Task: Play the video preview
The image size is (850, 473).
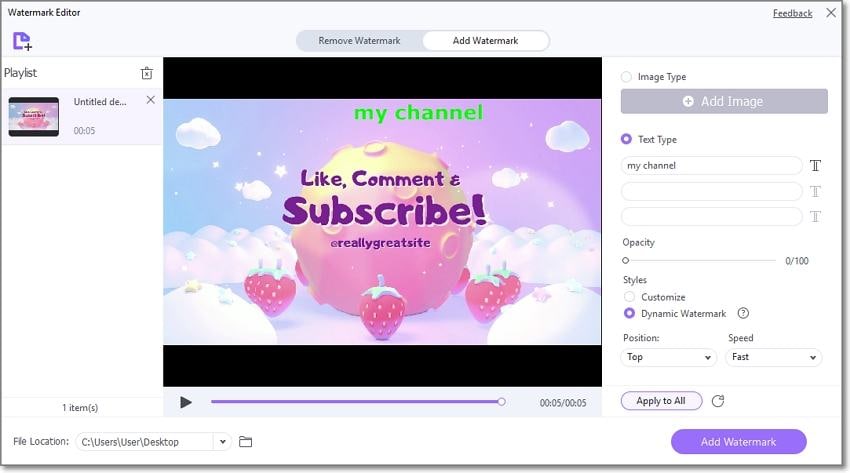Action: pyautogui.click(x=186, y=402)
